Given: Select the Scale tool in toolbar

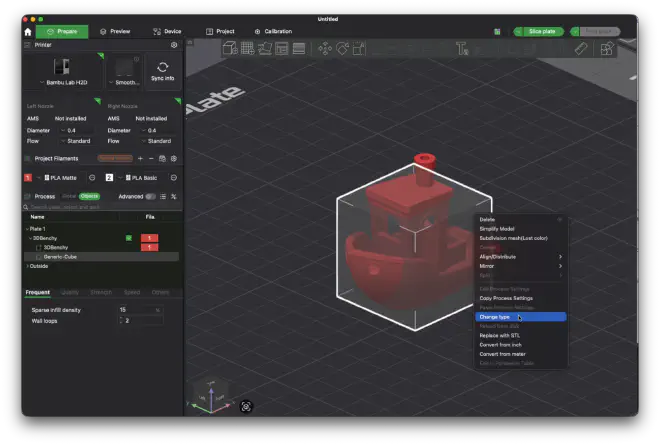Looking at the screenshot, I should (359, 48).
